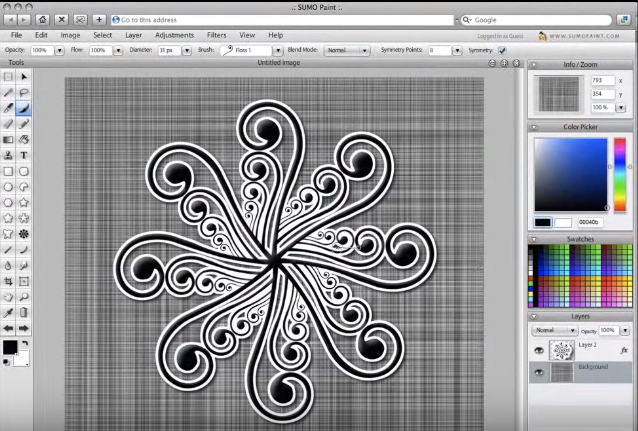Viewport: 638px width, 431px height.
Task: Select the Text tool
Action: (x=24, y=155)
